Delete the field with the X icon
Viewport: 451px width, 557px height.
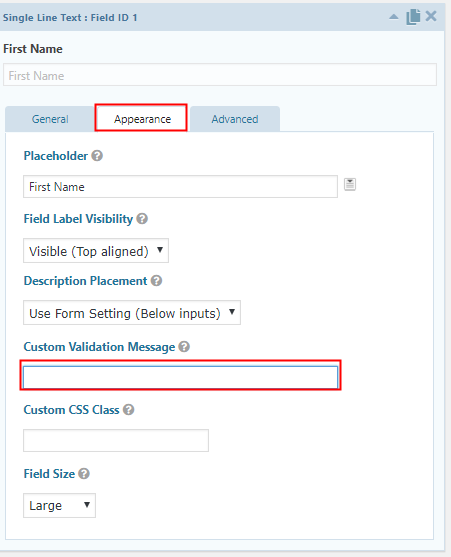coord(431,16)
